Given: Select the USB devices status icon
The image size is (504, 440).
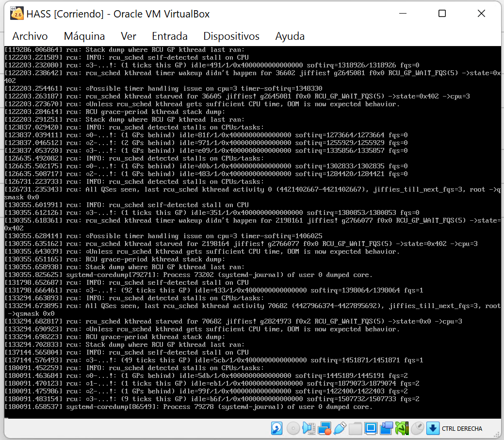Looking at the screenshot, I should coord(340,428).
